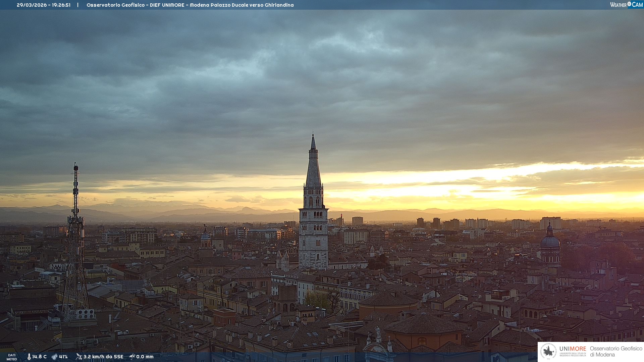Click the thermometer temperature icon
Screen dimensions: 644x362
[29, 357]
